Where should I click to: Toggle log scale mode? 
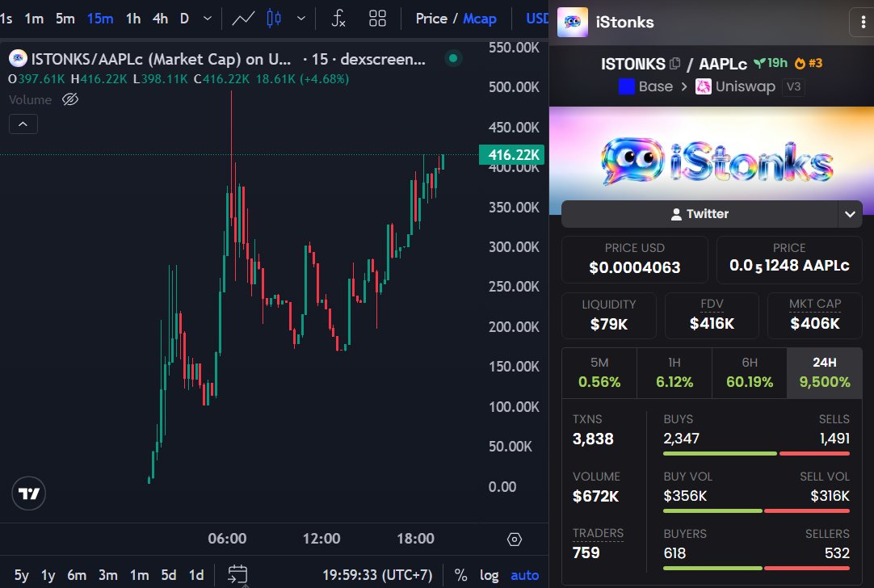(x=490, y=575)
